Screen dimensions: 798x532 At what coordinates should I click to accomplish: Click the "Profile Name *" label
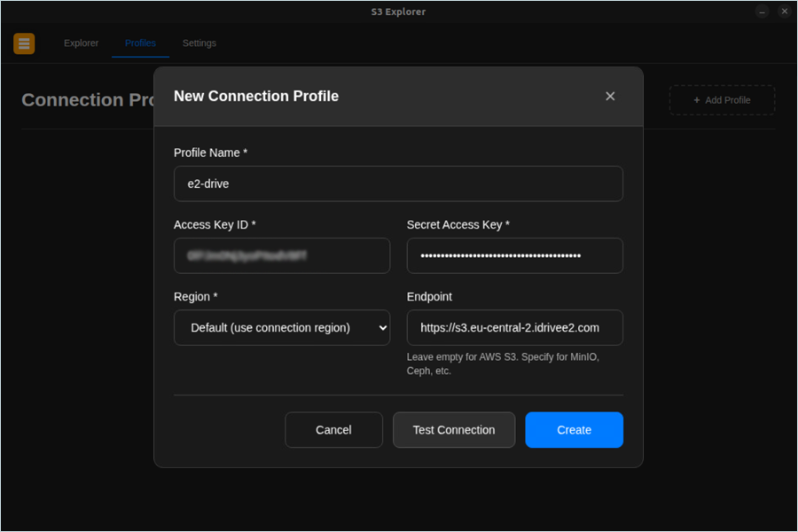tap(210, 153)
